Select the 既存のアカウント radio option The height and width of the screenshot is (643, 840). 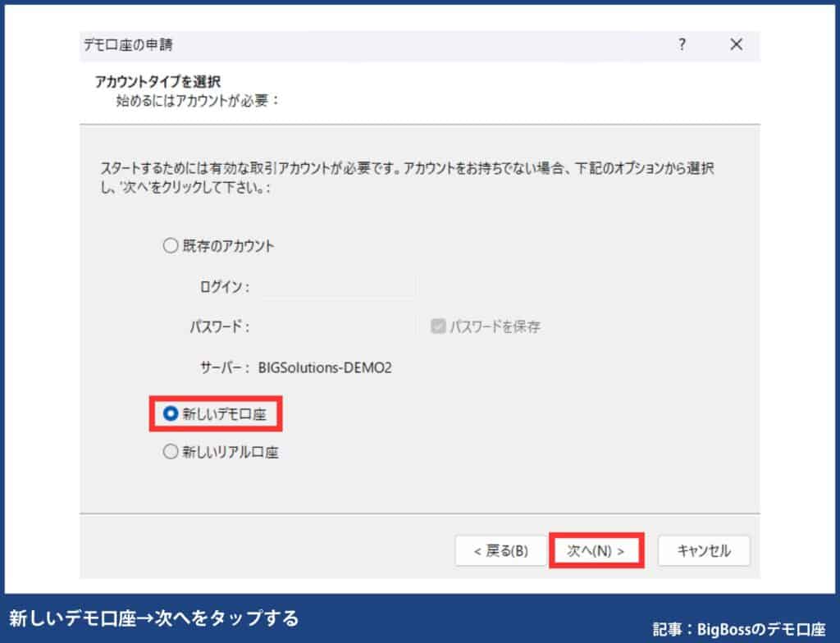point(171,244)
